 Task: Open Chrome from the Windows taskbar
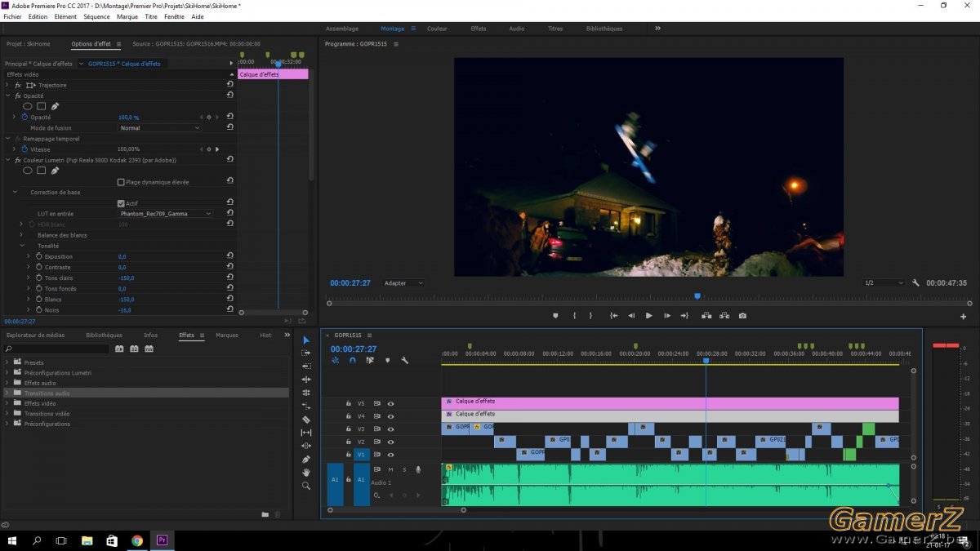pyautogui.click(x=137, y=540)
